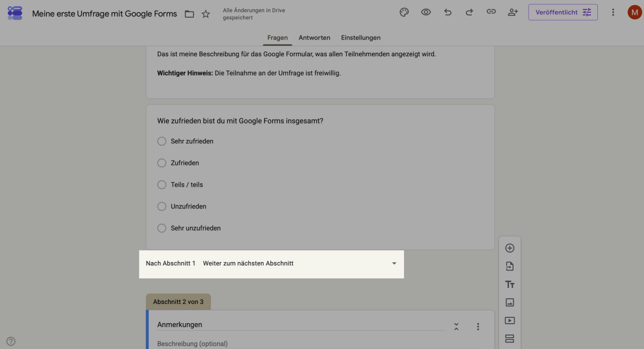Add a question from sidebar
Viewport: 644px width, 349px height.
click(510, 248)
